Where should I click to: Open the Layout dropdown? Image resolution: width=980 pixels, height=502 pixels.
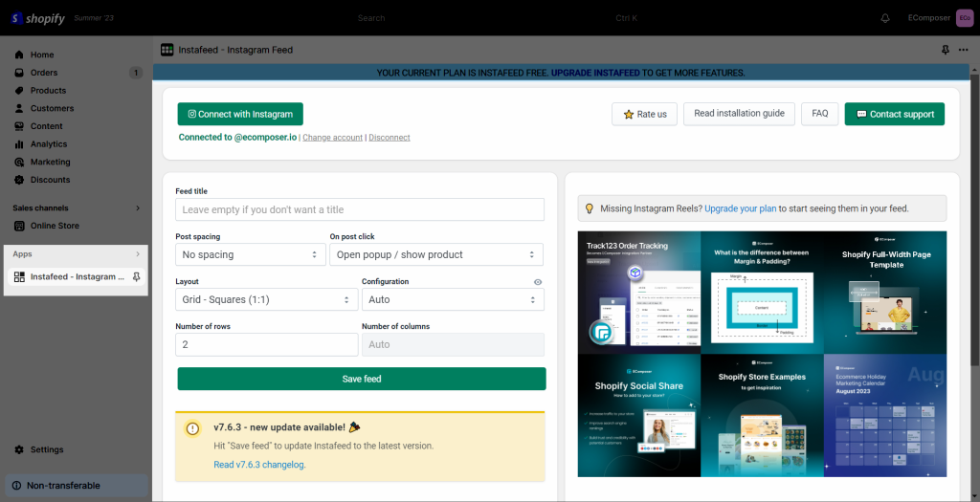pyautogui.click(x=267, y=299)
